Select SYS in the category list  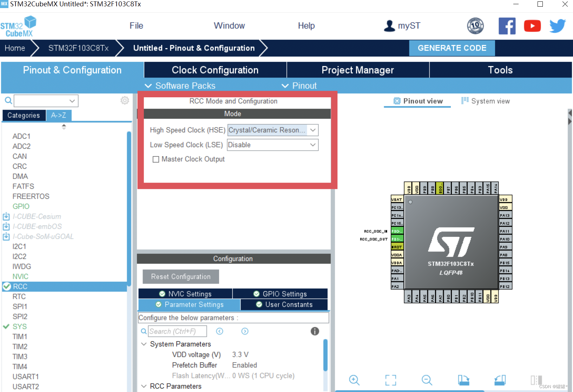20,326
